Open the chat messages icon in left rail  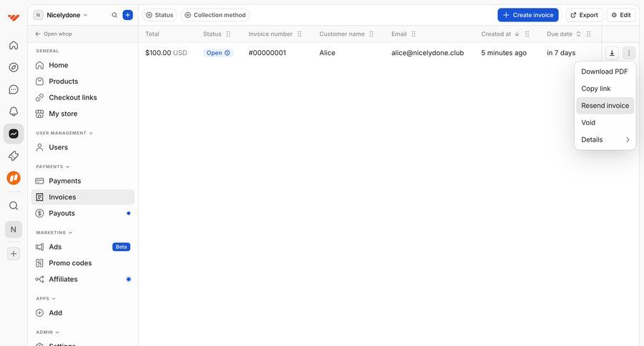click(14, 89)
